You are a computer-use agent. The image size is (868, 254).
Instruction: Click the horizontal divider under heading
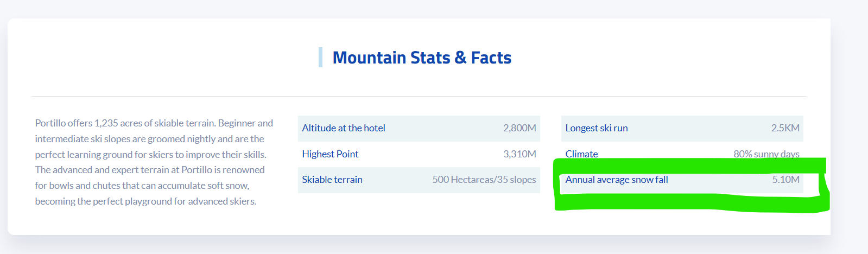tap(419, 96)
